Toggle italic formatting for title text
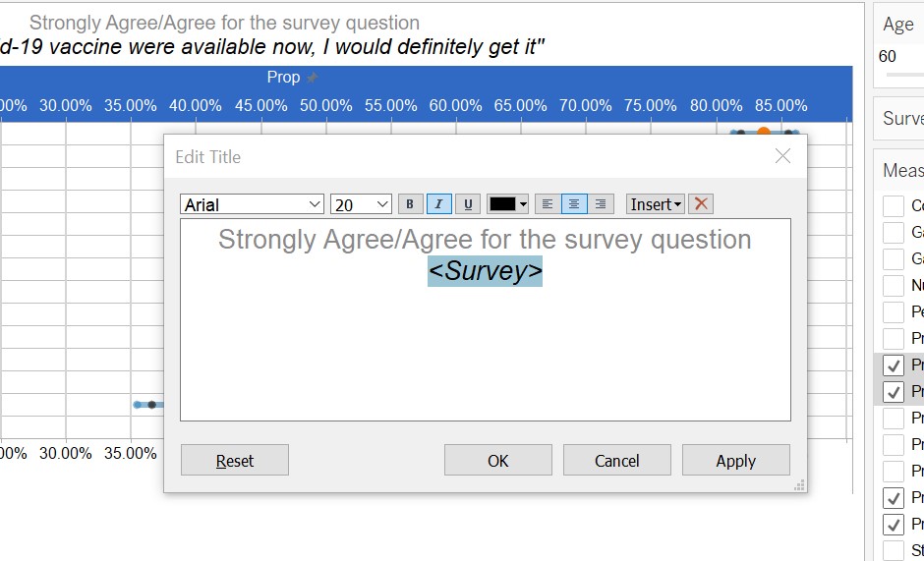Viewport: 924px width, 561px height. click(438, 204)
